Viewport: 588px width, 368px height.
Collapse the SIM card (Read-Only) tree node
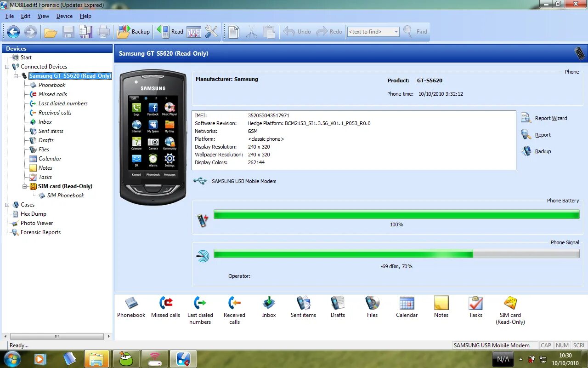[x=24, y=186]
